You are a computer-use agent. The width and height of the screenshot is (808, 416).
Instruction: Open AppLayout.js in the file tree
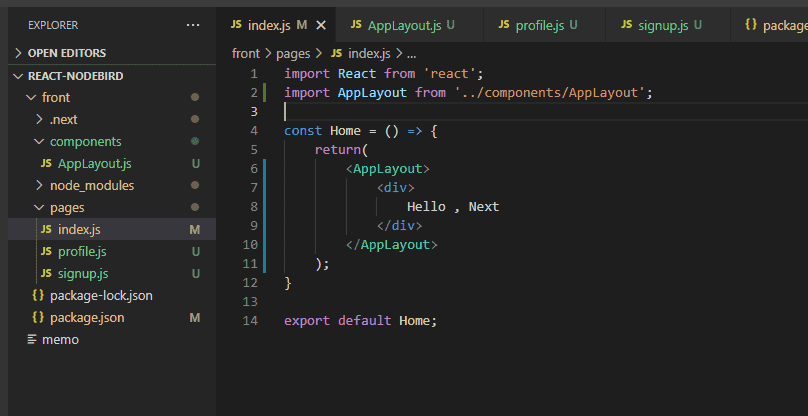tap(112, 164)
